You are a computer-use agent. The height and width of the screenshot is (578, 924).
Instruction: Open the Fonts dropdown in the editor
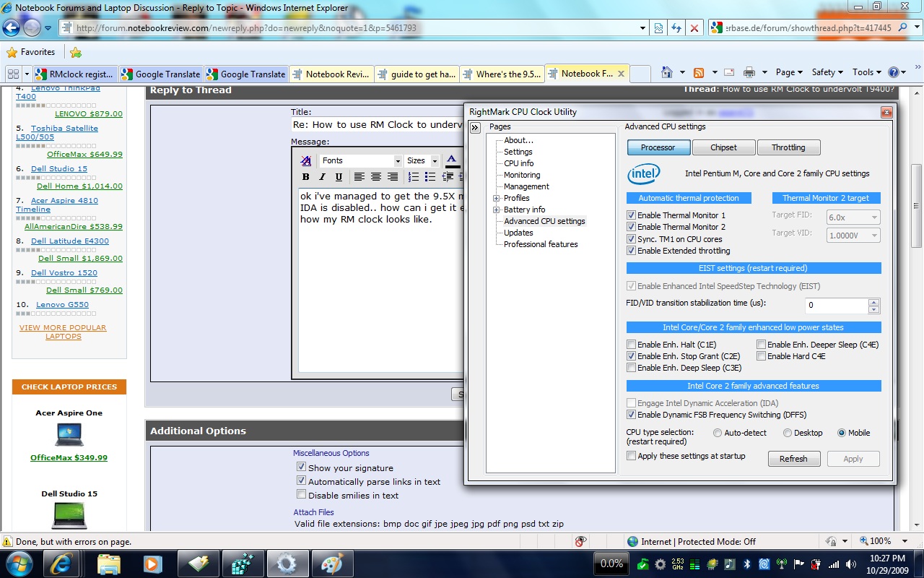[x=397, y=161]
